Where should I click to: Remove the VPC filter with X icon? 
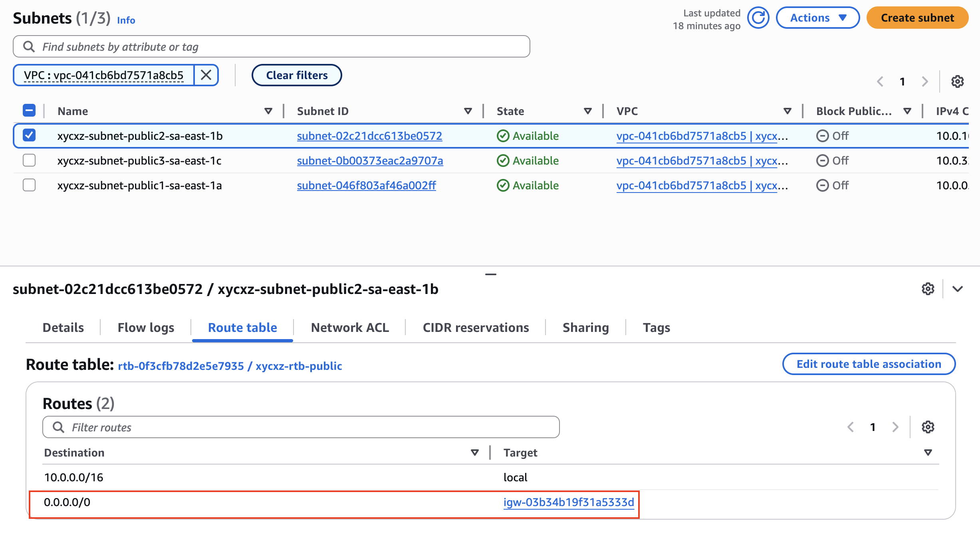[206, 75]
